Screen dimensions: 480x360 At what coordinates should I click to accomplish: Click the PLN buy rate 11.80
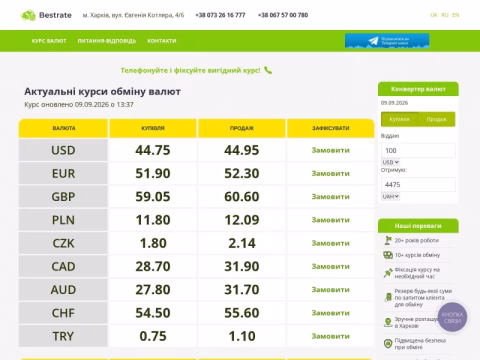click(x=153, y=220)
